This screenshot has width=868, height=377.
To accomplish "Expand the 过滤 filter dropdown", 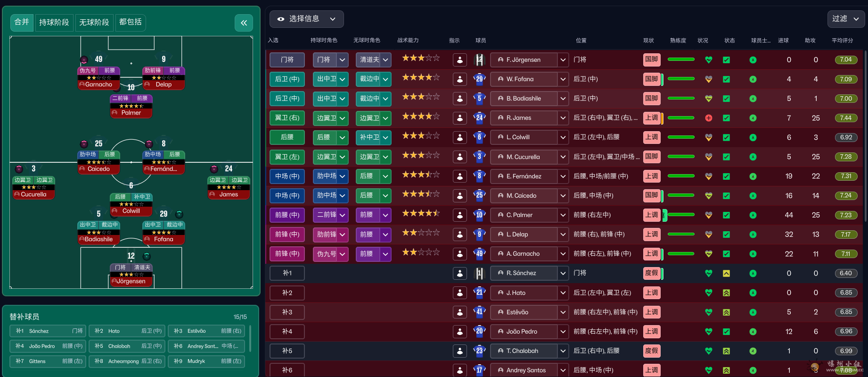I will pos(846,19).
